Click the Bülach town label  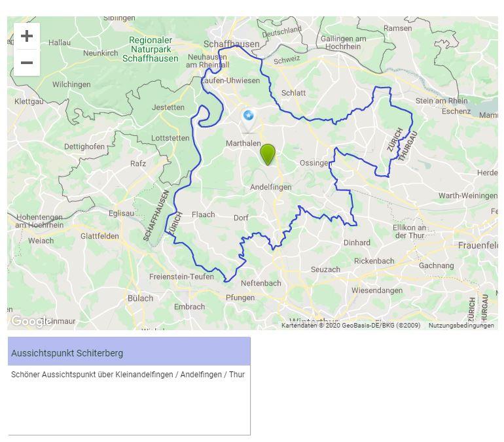click(x=140, y=298)
